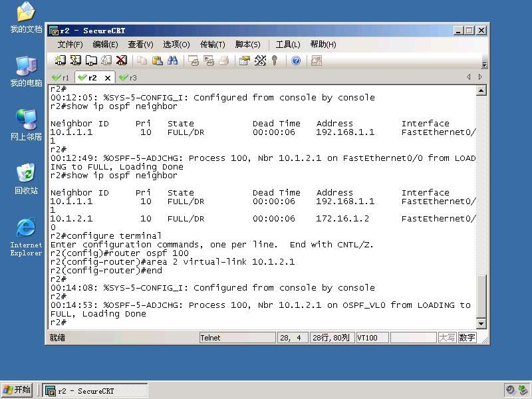Click the 大写 Caps Lock indicator
The image size is (532, 399).
(447, 338)
